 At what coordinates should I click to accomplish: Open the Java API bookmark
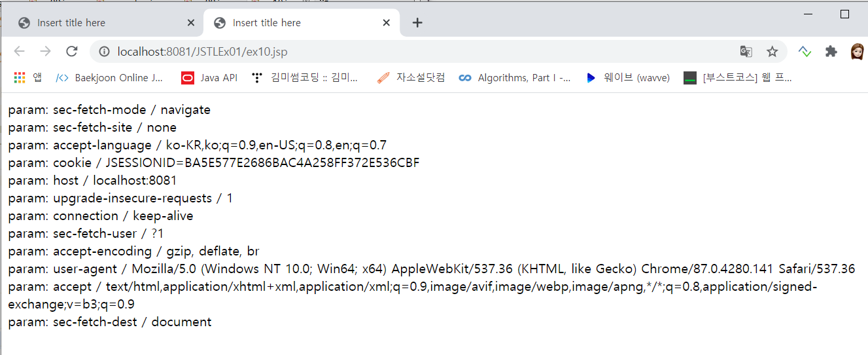tap(209, 78)
